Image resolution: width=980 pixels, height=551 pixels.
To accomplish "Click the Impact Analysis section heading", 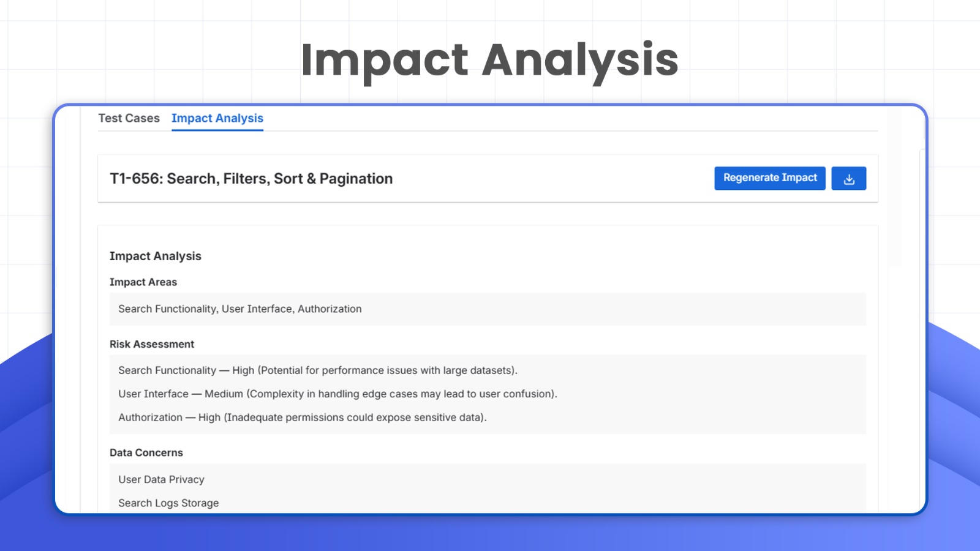I will coord(156,256).
